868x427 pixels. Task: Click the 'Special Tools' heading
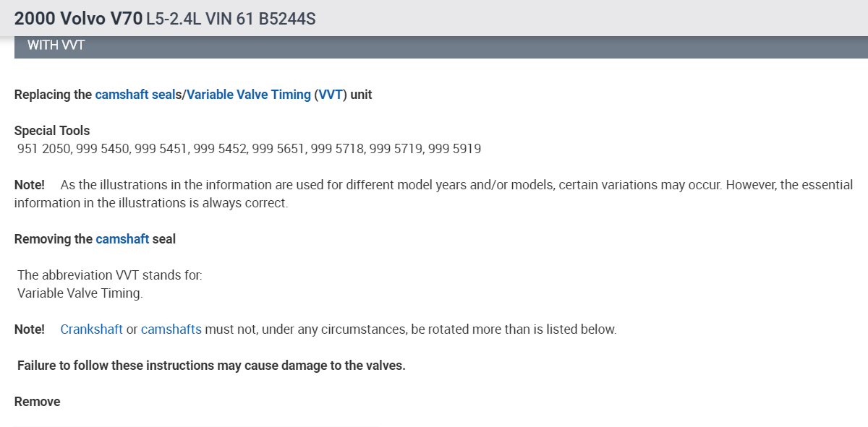(x=52, y=131)
